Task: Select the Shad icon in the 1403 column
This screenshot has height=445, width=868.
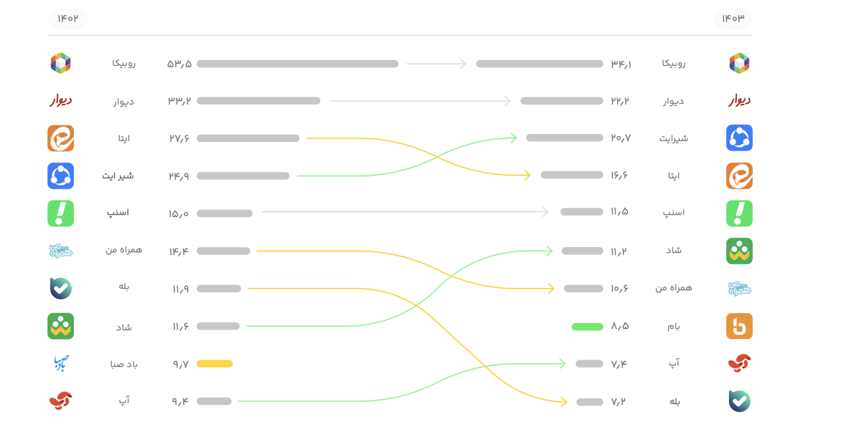Action: (740, 251)
